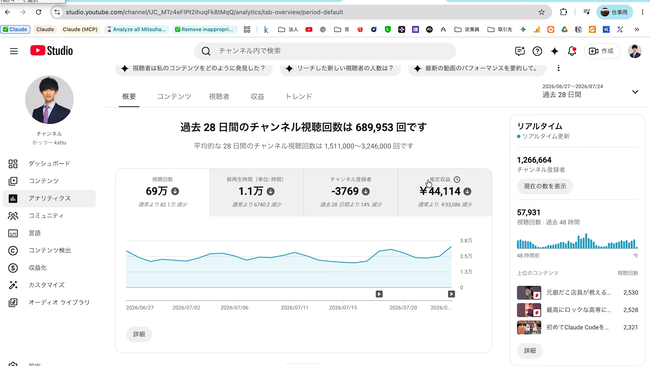Click the browser address bar URL

tap(204, 12)
